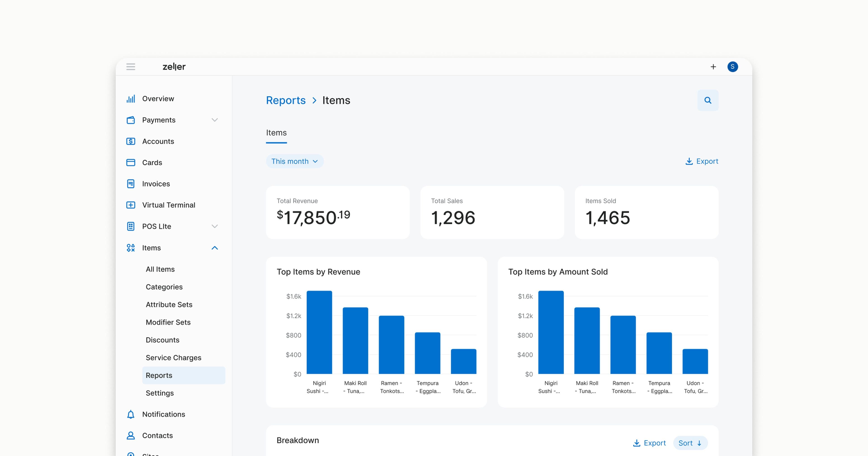Click the Contacts person icon
Viewport: 868px width, 456px height.
pos(131,435)
